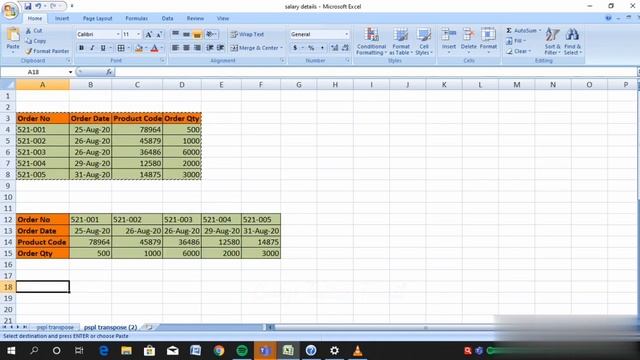Viewport: 640px width, 360px height.
Task: Decrease the font size
Action: click(x=159, y=34)
